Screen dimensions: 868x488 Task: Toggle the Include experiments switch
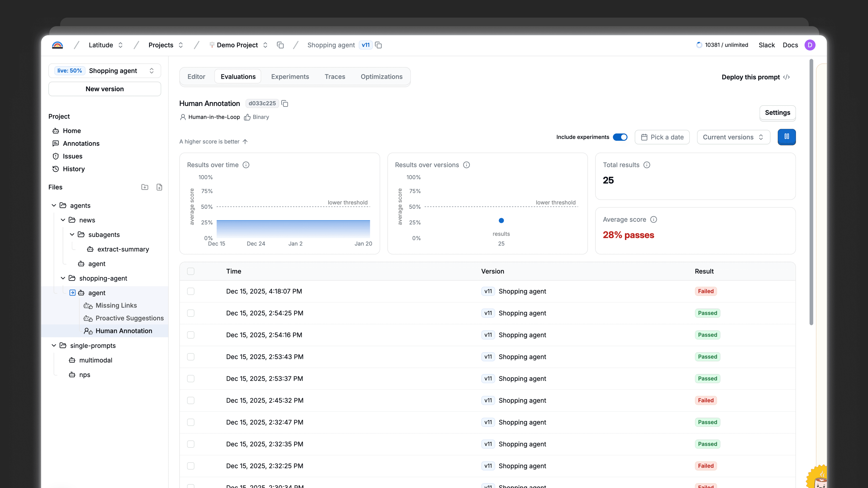[x=620, y=137]
